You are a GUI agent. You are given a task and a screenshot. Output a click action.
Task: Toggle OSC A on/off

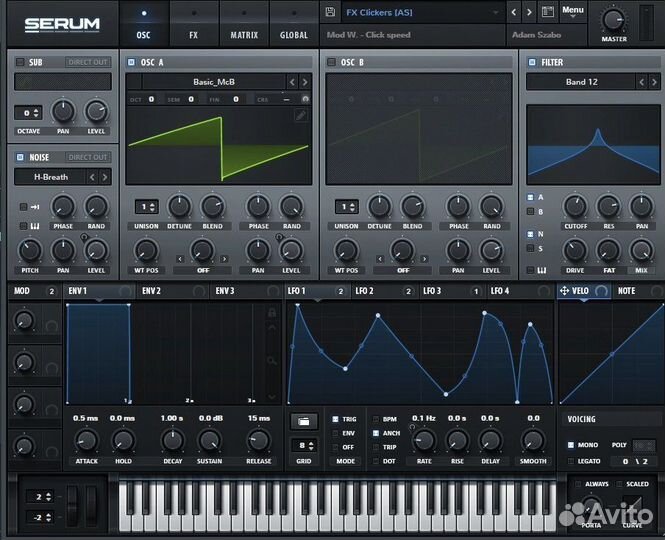tap(131, 62)
